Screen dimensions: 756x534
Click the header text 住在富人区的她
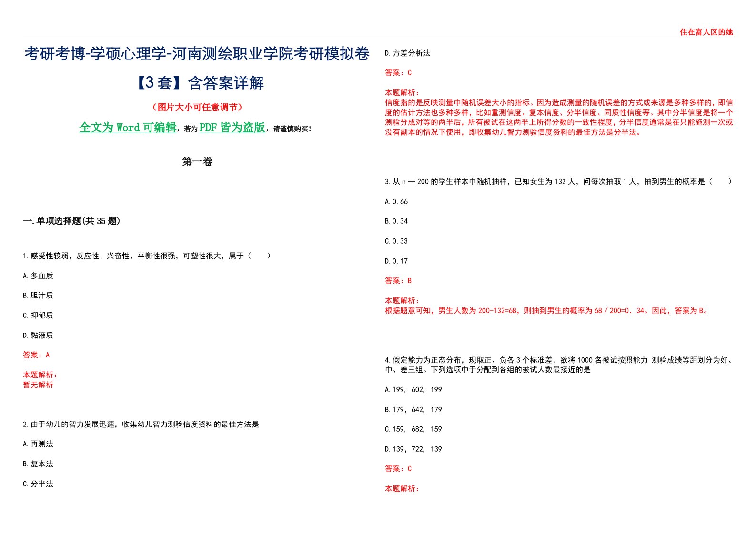(706, 32)
